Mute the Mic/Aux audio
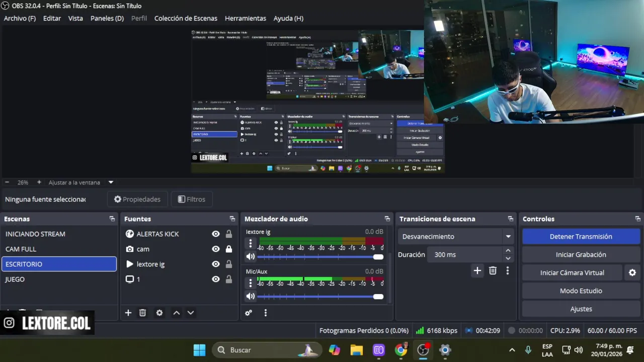This screenshot has width=644, height=362. pos(251,296)
